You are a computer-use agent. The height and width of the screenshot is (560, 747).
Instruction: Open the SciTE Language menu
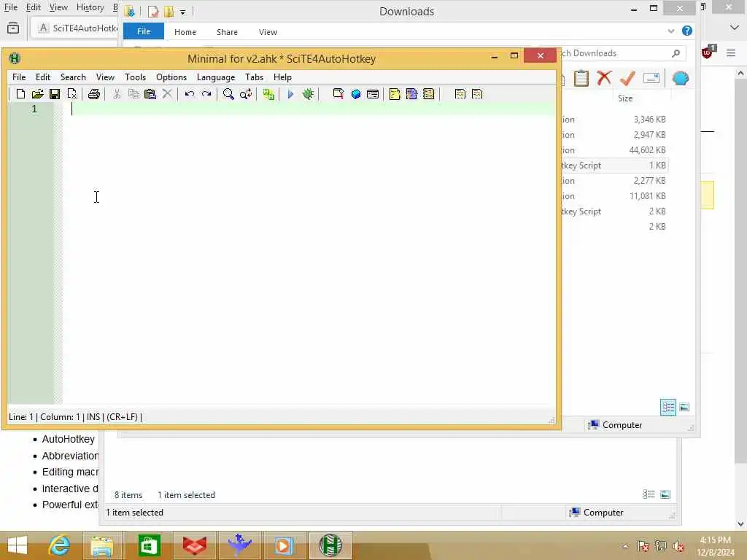pos(216,77)
